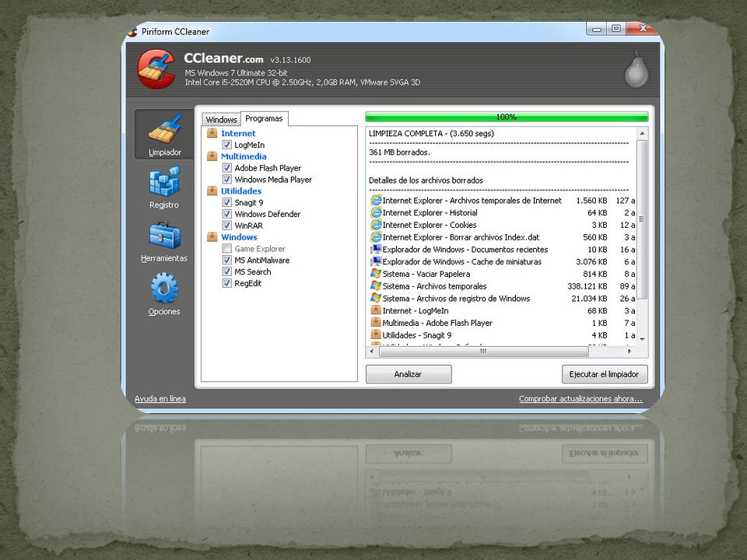
Task: Click IE icon beside Archivos temporales de Internet
Action: click(x=376, y=201)
